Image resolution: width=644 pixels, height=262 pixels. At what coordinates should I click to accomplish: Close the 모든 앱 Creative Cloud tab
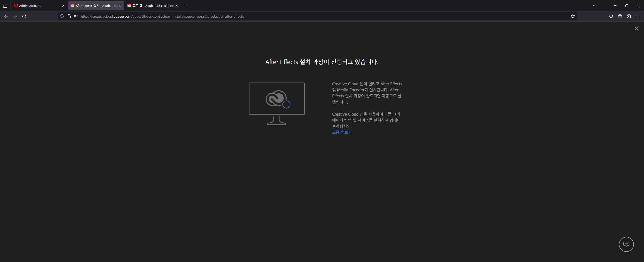177,6
